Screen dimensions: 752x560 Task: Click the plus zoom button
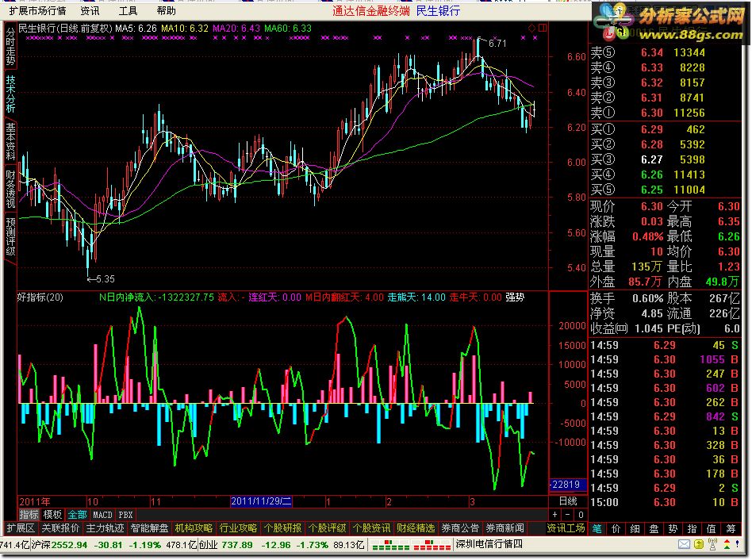tap(555, 515)
